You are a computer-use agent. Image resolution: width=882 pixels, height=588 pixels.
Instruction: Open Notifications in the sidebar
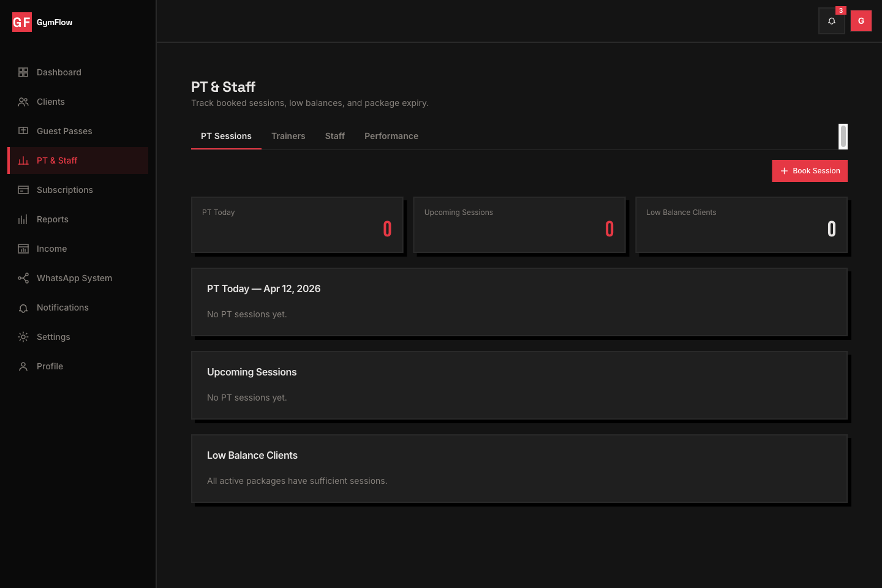(62, 307)
